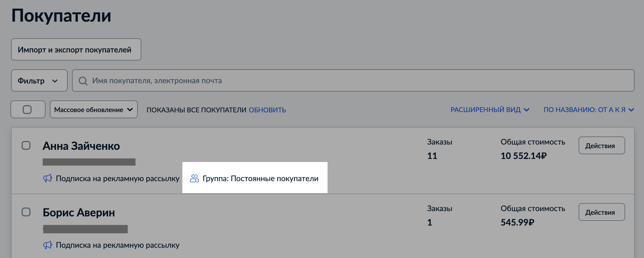Image resolution: width=644 pixels, height=258 pixels.
Task: Click the Покупатели page heading
Action: (x=61, y=16)
